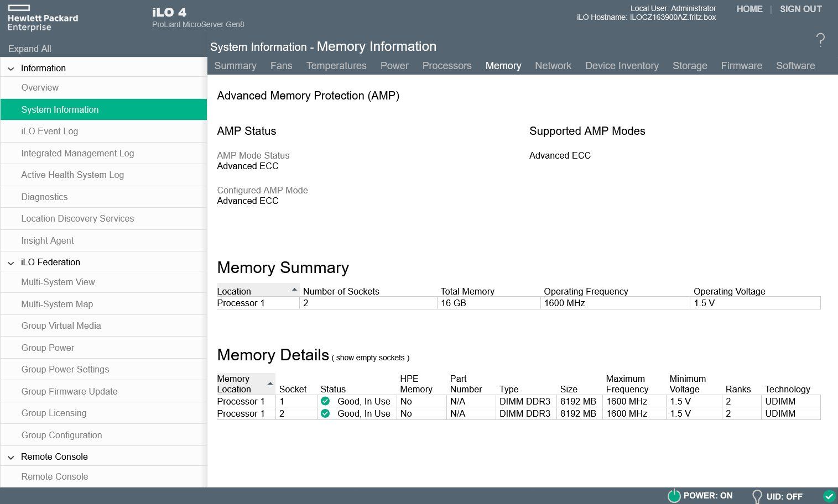Open the Software tab

coord(795,66)
